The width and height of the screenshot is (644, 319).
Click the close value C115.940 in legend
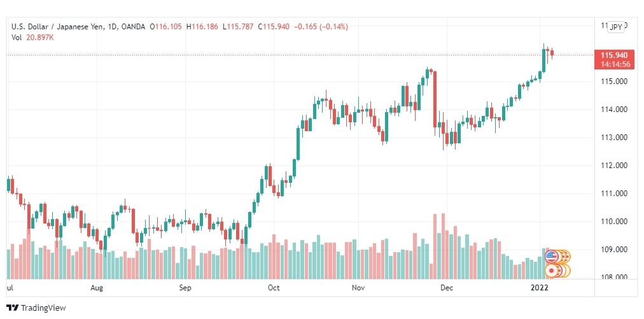[274, 27]
